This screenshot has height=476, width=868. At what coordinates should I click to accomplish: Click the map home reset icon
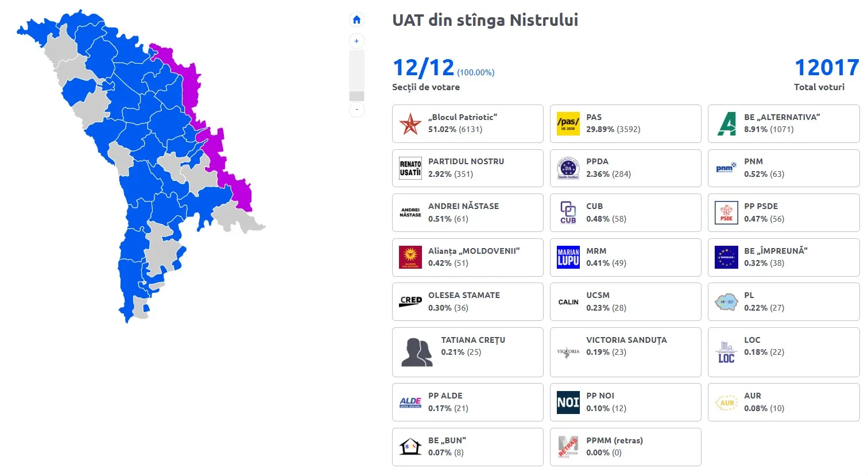point(356,20)
